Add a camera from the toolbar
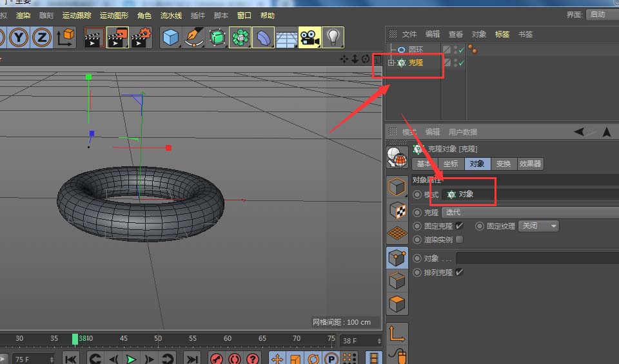The image size is (619, 364). coord(309,38)
